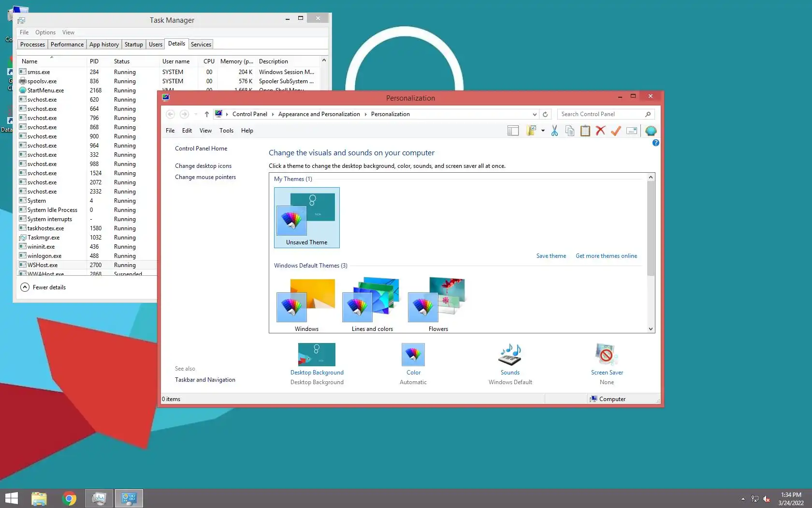Click the blue Help question mark icon
This screenshot has width=812, height=508.
[x=655, y=143]
